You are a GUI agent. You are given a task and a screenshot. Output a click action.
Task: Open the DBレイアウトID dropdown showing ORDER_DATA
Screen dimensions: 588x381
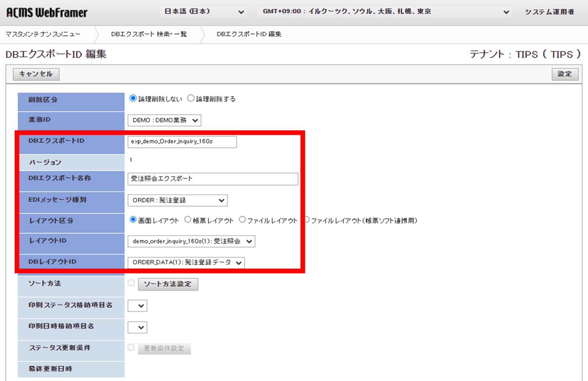187,262
